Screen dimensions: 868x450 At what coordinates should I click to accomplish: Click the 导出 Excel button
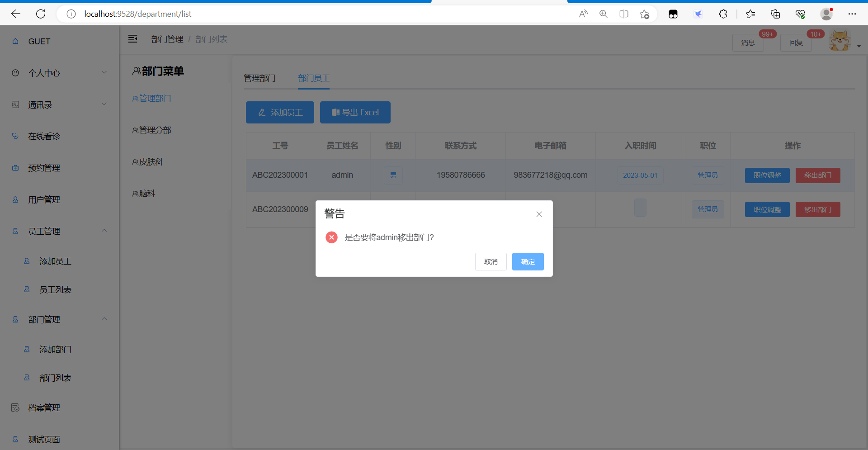pos(355,112)
